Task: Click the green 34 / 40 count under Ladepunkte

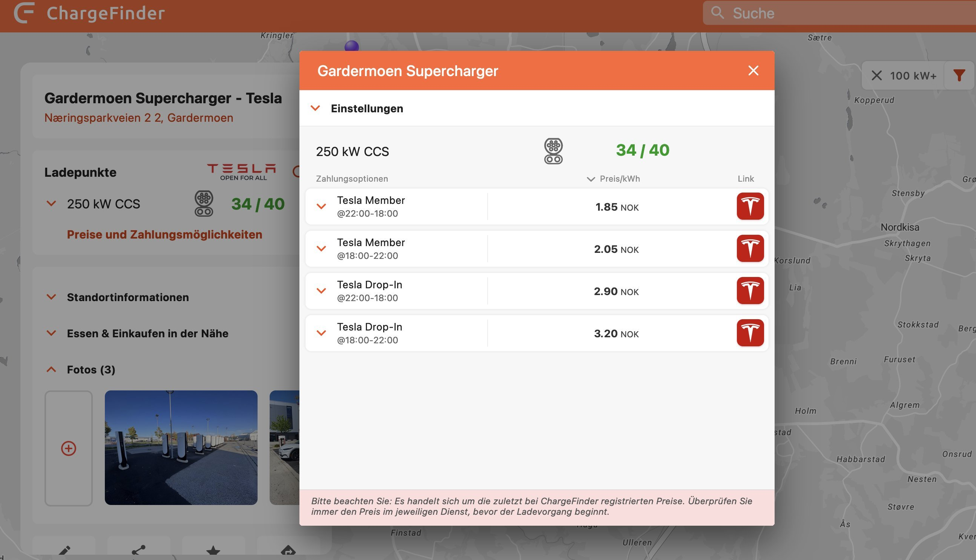Action: tap(258, 204)
